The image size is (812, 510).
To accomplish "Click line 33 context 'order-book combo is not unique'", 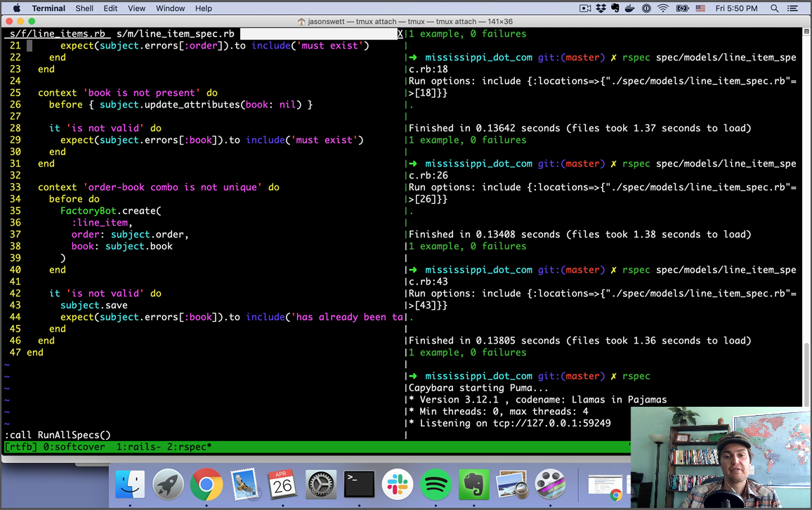I will coord(159,187).
